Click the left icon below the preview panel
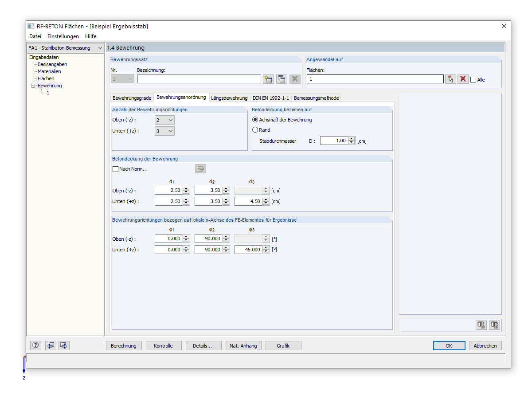Viewport: 532px width, 399px height. click(x=481, y=325)
